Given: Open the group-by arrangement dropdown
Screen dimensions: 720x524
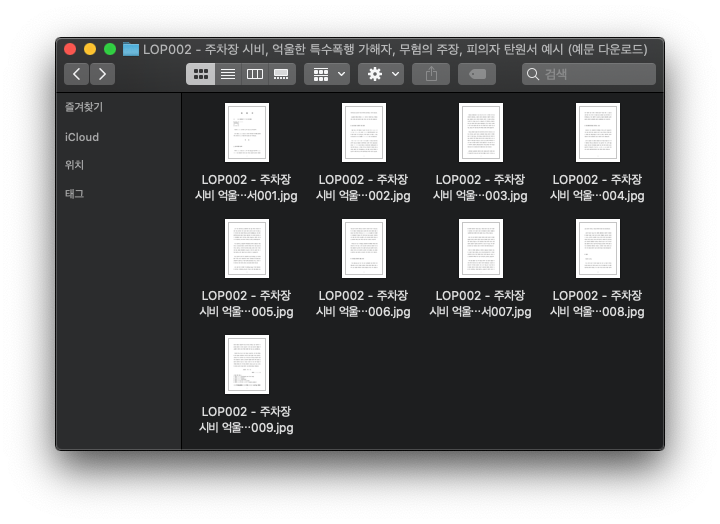Looking at the screenshot, I should (327, 74).
